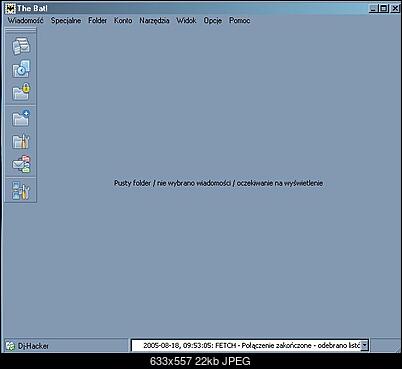Minimize The Bat! window

[373, 8]
